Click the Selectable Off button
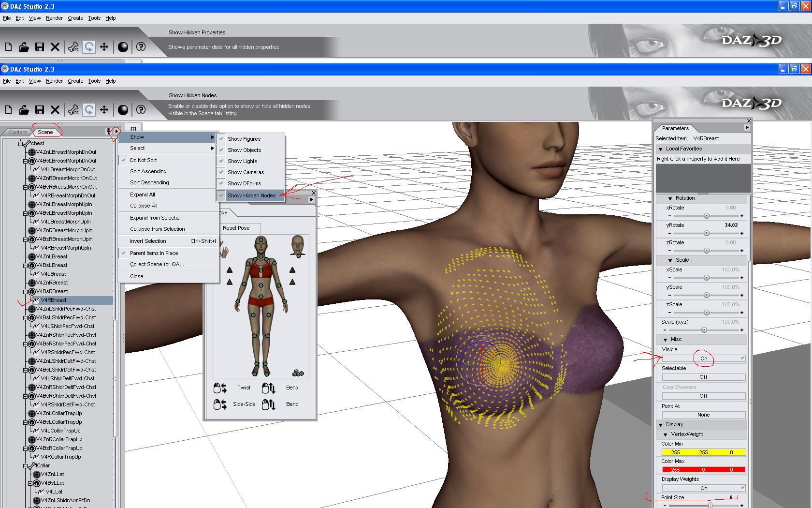 [x=703, y=377]
